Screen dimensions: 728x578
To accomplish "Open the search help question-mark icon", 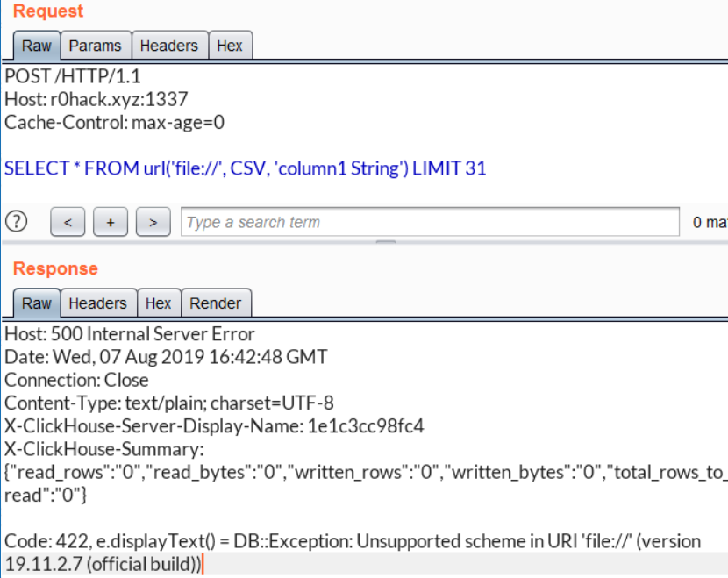I will [17, 221].
